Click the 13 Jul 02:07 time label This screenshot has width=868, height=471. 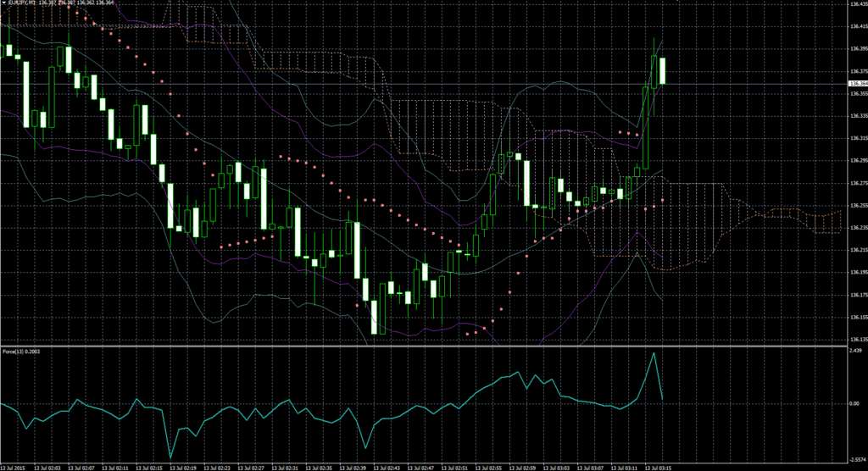(x=81, y=468)
